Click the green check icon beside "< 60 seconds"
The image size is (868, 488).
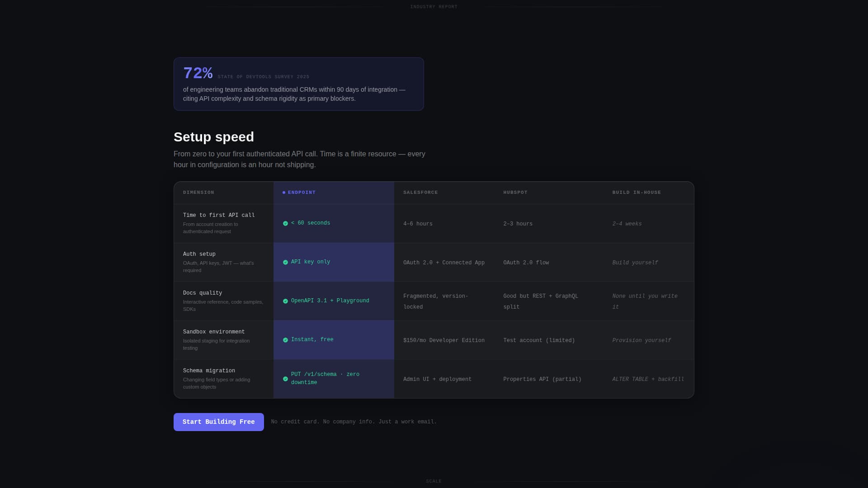[285, 223]
